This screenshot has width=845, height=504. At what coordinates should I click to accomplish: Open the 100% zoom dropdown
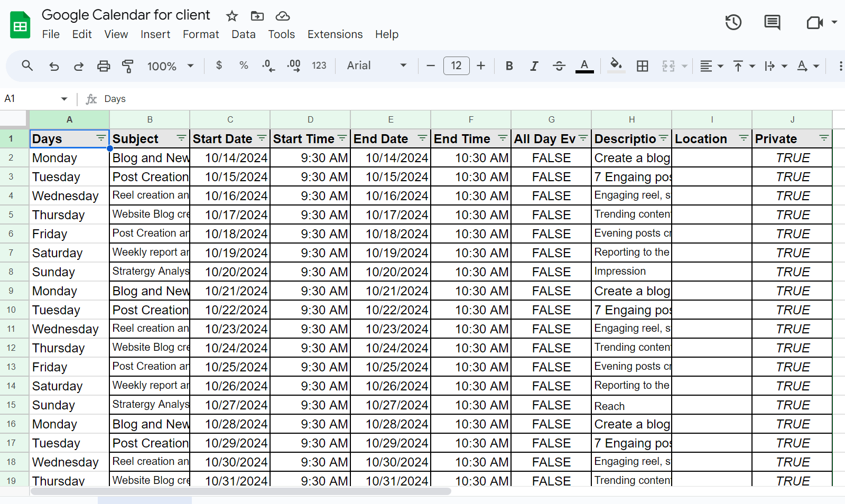[x=170, y=66]
